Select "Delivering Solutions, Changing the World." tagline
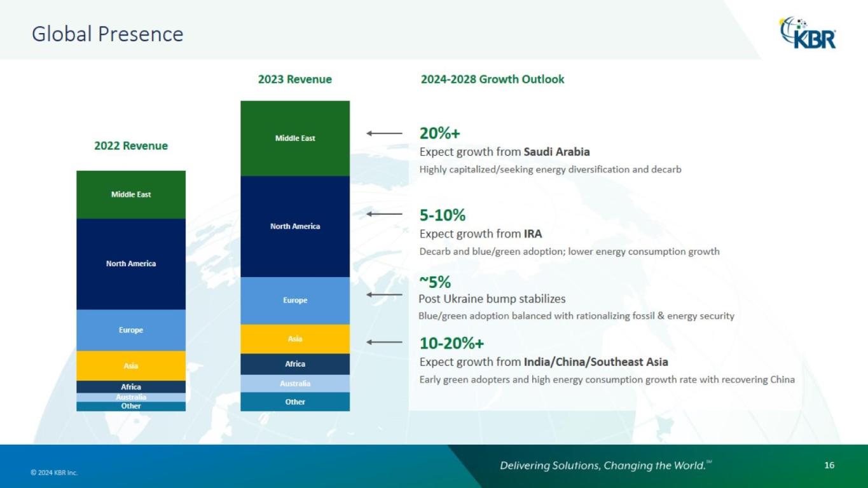The height and width of the screenshot is (488, 868). point(606,466)
